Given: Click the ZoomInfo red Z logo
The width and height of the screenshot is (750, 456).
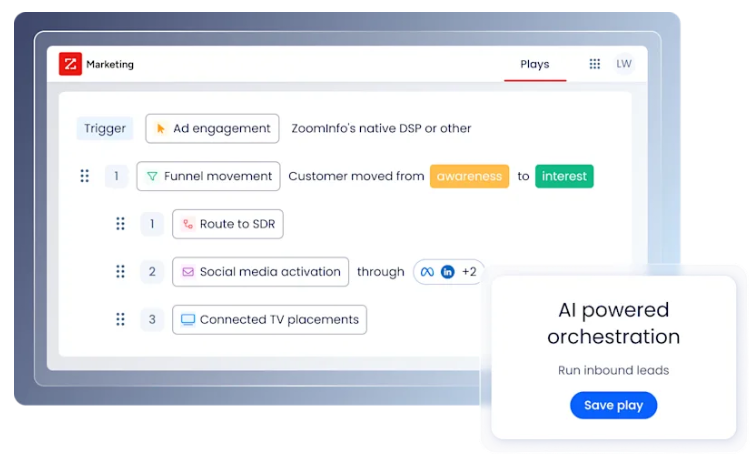Looking at the screenshot, I should (x=70, y=64).
